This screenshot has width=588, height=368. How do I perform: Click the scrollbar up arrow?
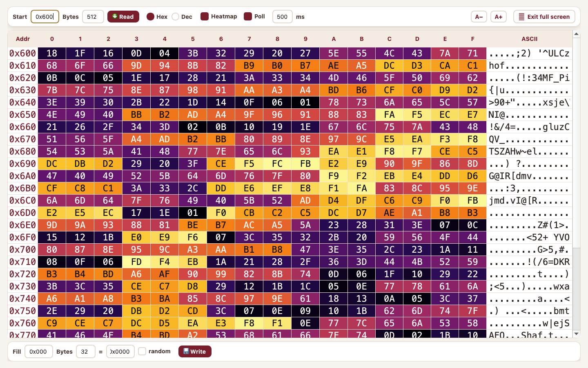(577, 34)
